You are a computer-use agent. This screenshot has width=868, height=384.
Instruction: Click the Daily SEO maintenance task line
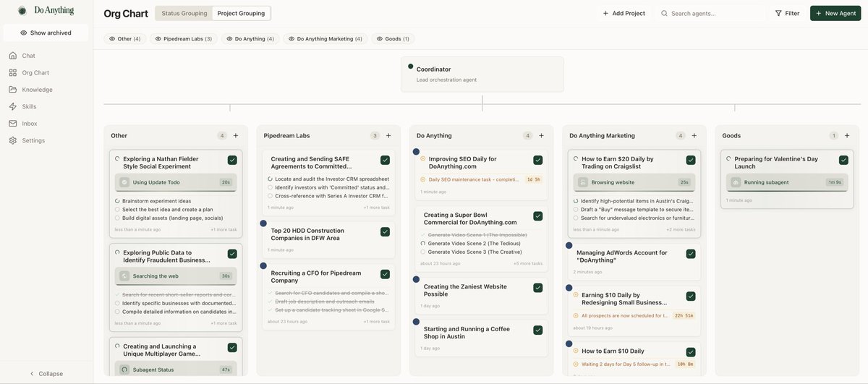[474, 179]
